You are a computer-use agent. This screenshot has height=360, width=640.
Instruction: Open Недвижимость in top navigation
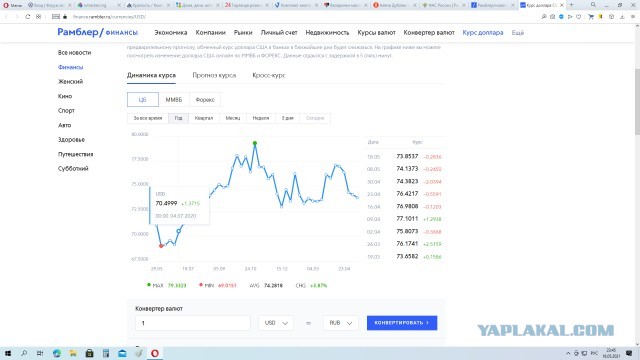coord(327,33)
